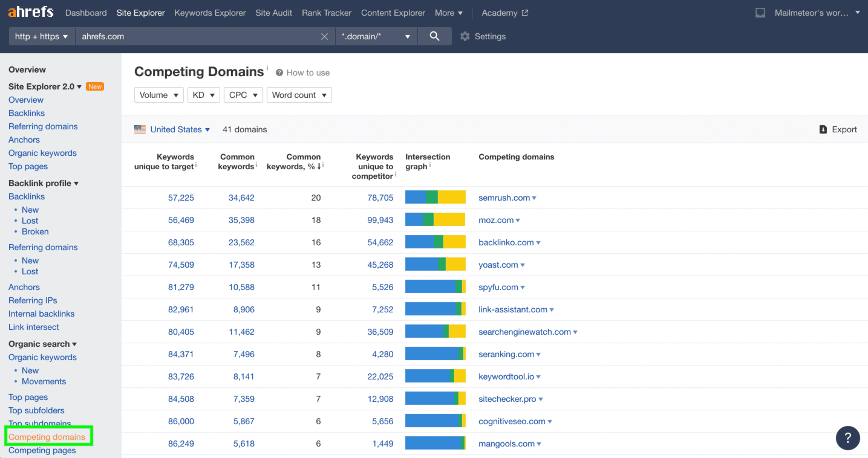This screenshot has width=868, height=458.
Task: Click the search magnifier button
Action: point(434,36)
